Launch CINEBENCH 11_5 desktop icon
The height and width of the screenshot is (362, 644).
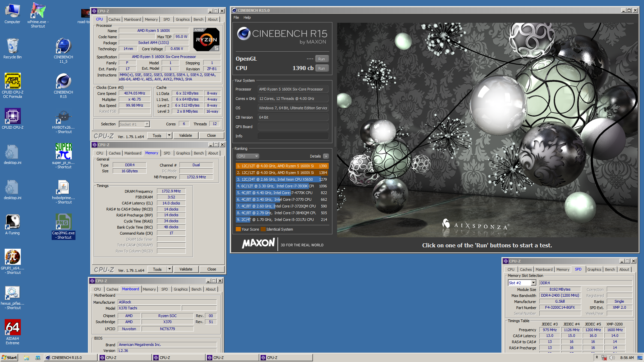[63, 50]
